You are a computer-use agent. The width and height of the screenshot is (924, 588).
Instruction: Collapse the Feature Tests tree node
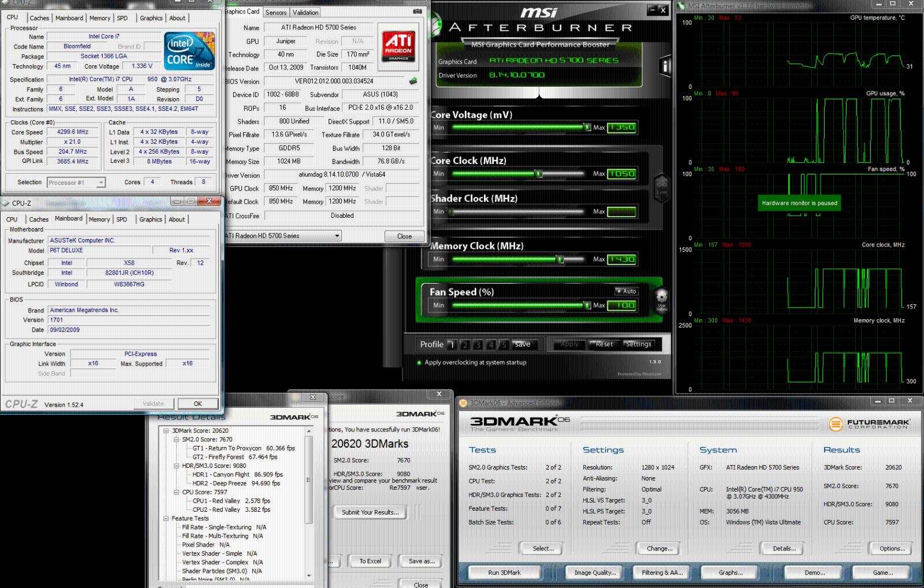coord(166,518)
